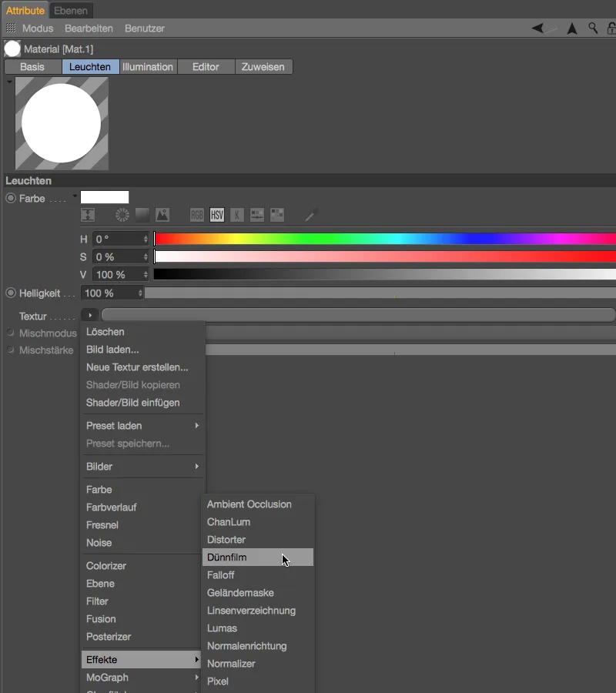The image size is (616, 693).
Task: Toggle the Mischstärke animation circle
Action: 11,350
